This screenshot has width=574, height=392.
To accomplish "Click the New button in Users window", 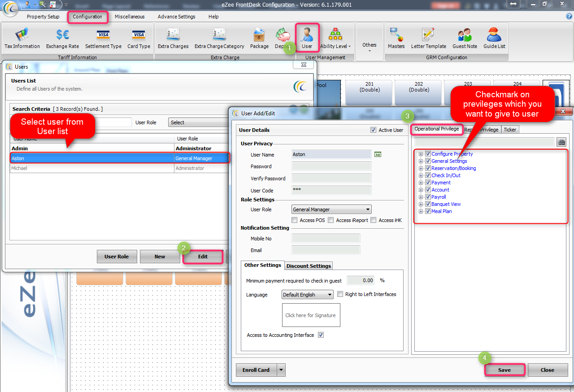I will (x=160, y=257).
